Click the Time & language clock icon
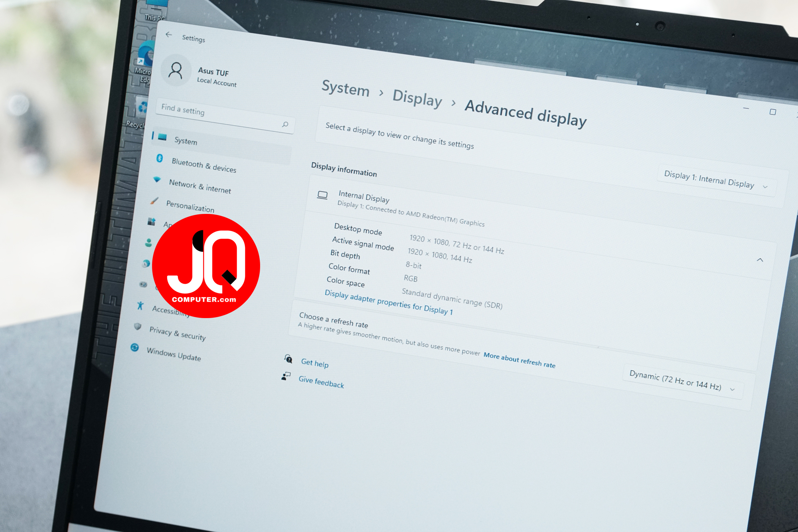 click(146, 263)
